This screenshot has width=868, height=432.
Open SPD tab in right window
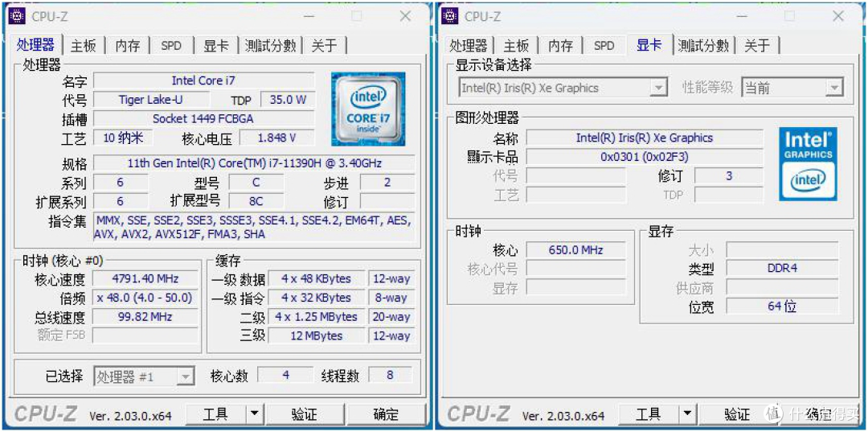(604, 45)
